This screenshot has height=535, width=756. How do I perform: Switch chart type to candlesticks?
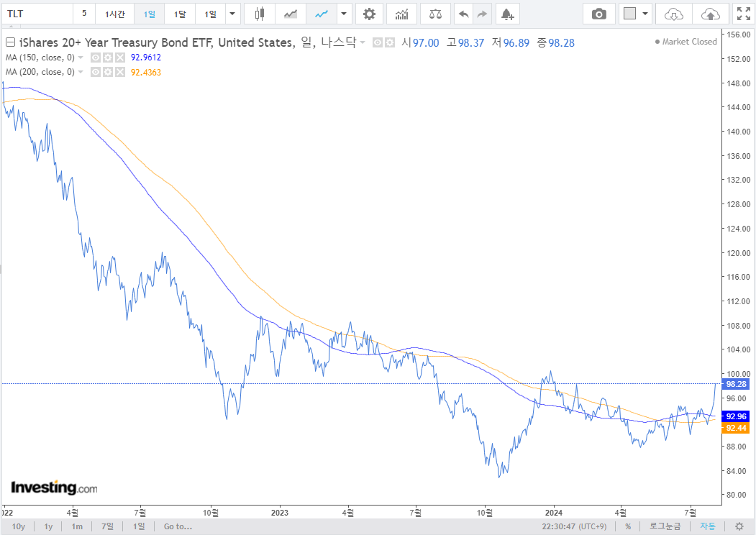pyautogui.click(x=260, y=14)
